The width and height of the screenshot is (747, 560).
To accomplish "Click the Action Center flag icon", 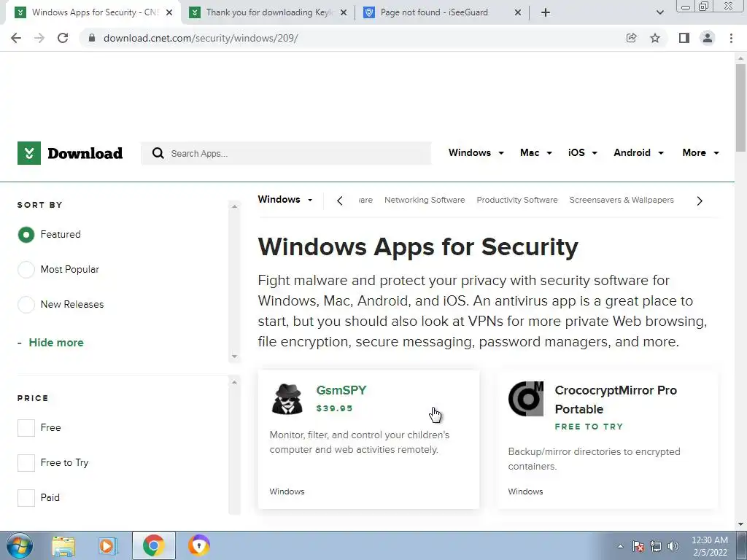I will click(638, 546).
